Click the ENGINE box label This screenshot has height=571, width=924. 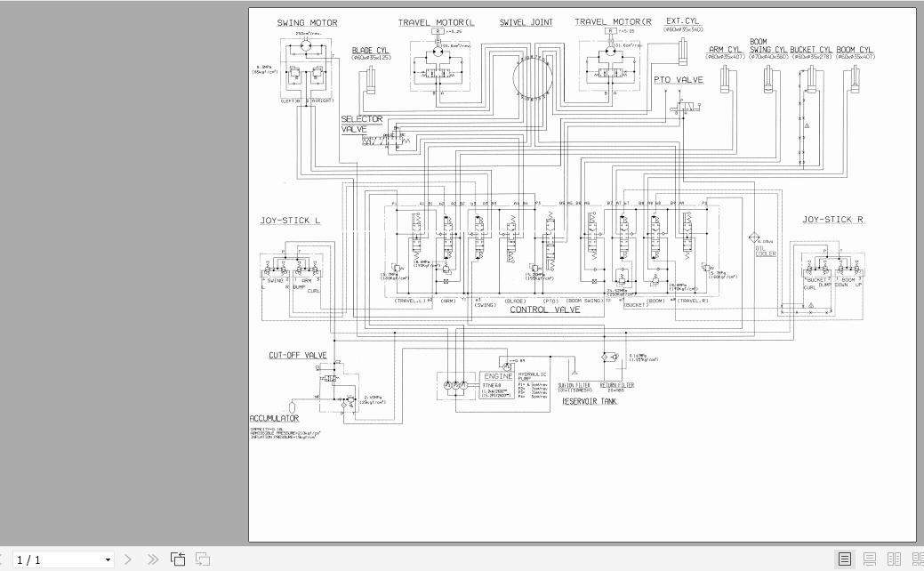click(x=498, y=376)
